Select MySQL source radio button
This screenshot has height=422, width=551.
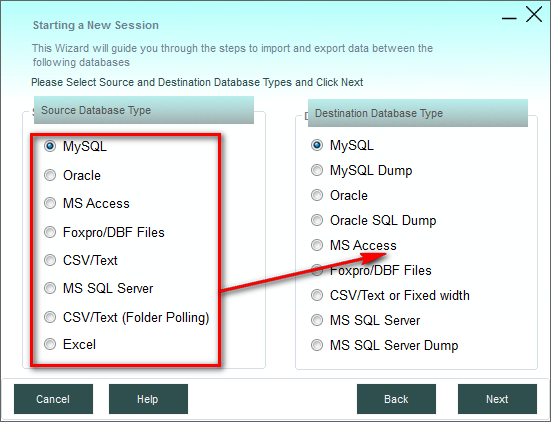coord(50,146)
